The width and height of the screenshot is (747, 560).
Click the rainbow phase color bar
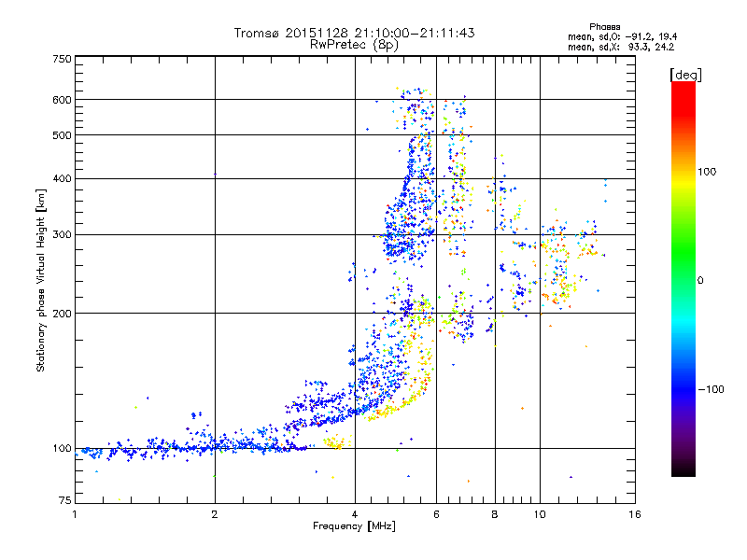coord(684,279)
